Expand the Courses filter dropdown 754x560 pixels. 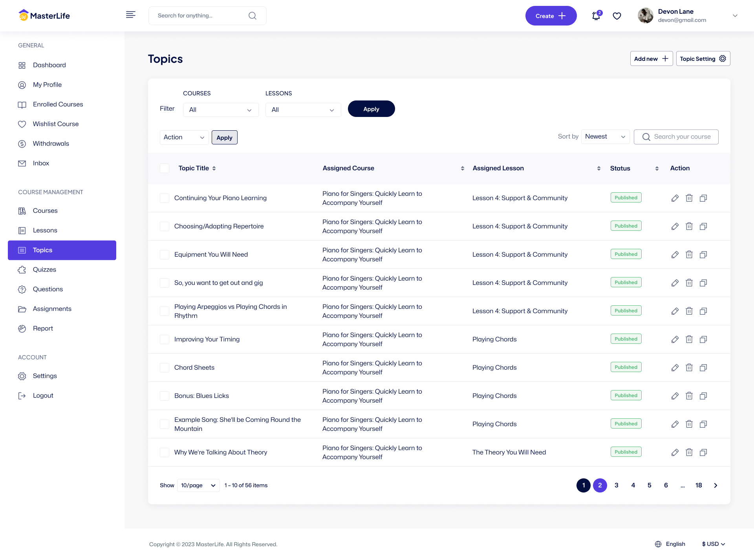(x=221, y=110)
